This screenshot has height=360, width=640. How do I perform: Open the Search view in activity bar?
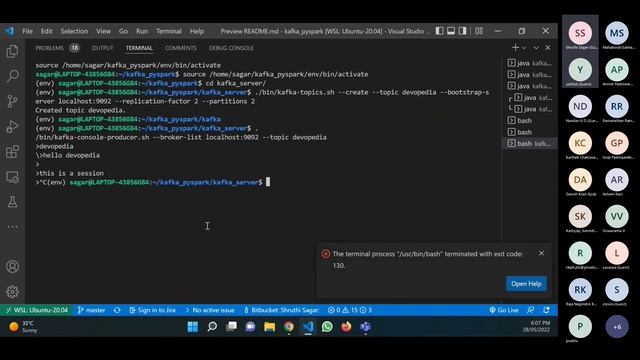[12, 76]
